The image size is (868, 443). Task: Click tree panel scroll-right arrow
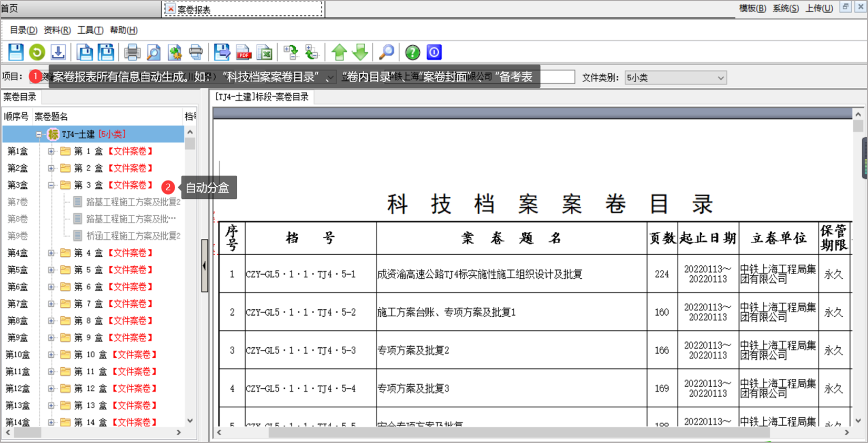pos(178,432)
